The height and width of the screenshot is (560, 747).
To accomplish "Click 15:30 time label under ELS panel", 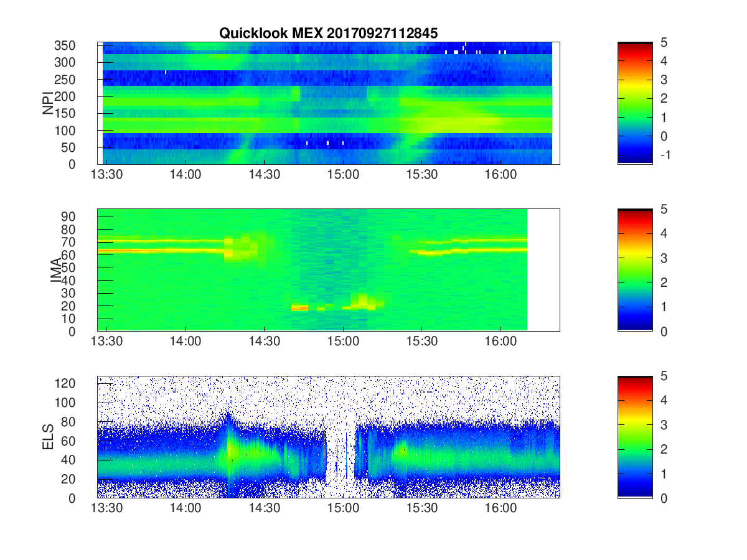I will (x=421, y=509).
